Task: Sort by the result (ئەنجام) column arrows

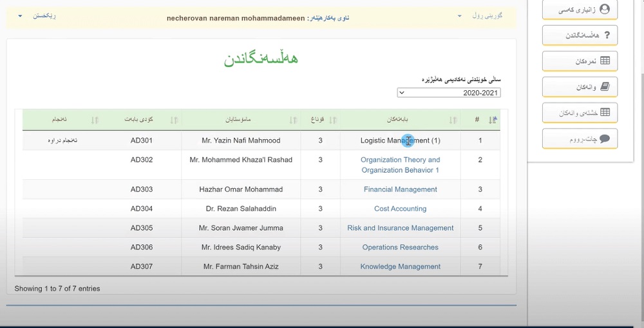Action: point(95,120)
